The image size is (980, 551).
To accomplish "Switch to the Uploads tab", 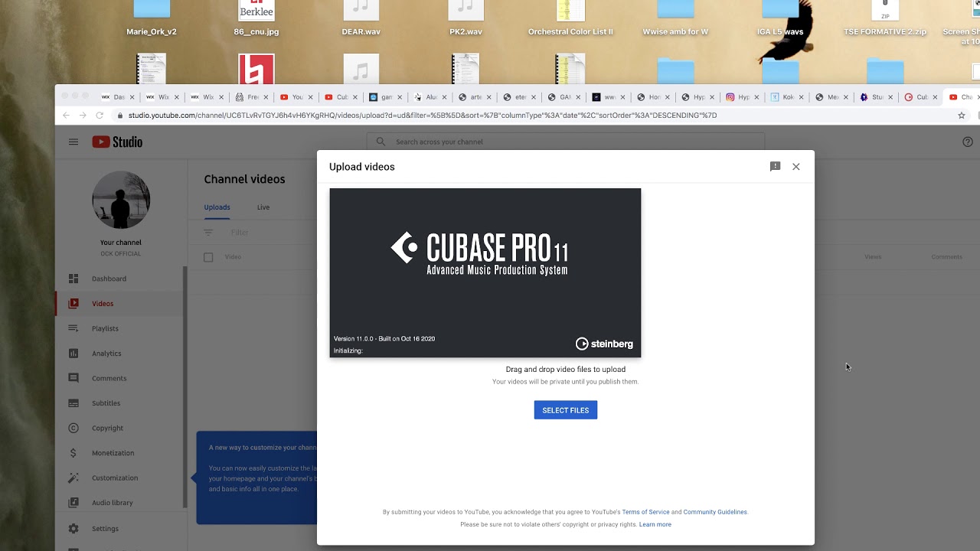I will tap(217, 207).
